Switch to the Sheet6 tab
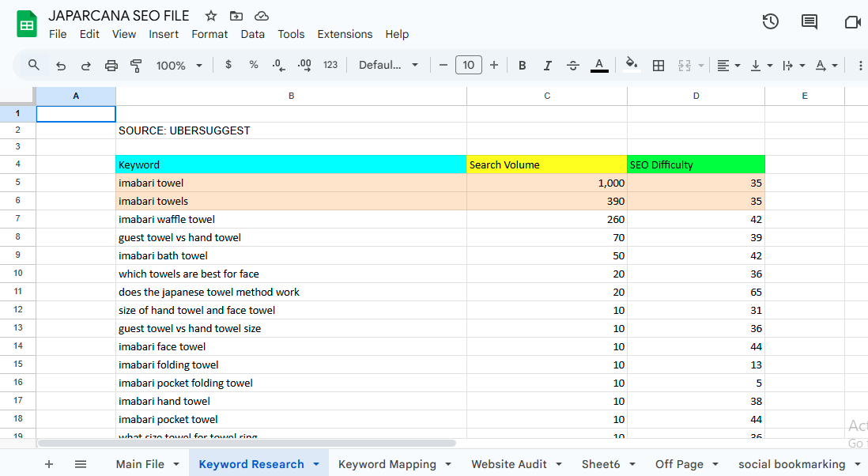The height and width of the screenshot is (476, 868). (601, 464)
